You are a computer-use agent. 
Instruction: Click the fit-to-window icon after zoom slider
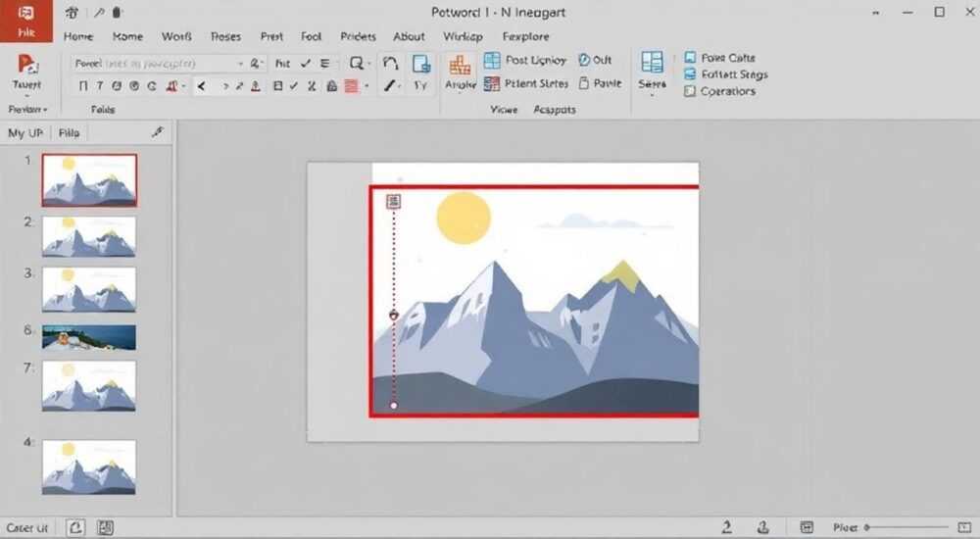tap(964, 528)
